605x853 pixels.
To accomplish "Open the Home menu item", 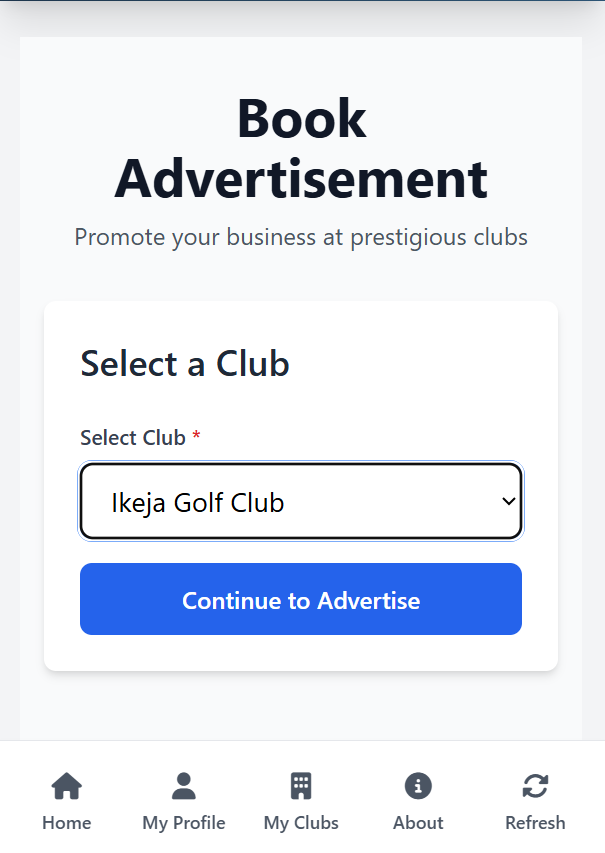I will 66,822.
